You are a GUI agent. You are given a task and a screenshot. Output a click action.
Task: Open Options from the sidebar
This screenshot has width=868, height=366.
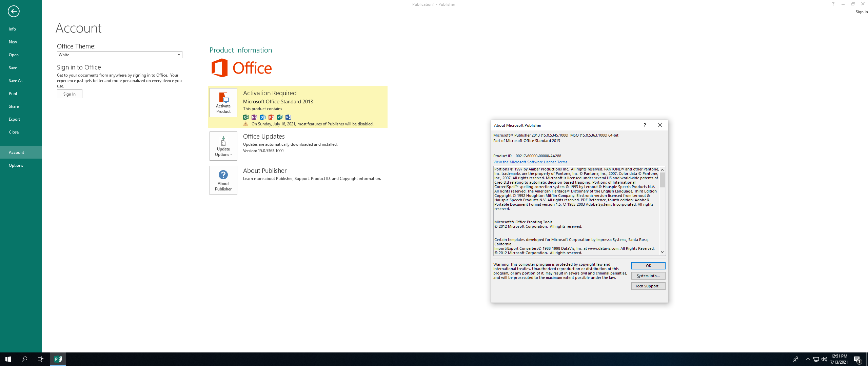tap(21, 165)
